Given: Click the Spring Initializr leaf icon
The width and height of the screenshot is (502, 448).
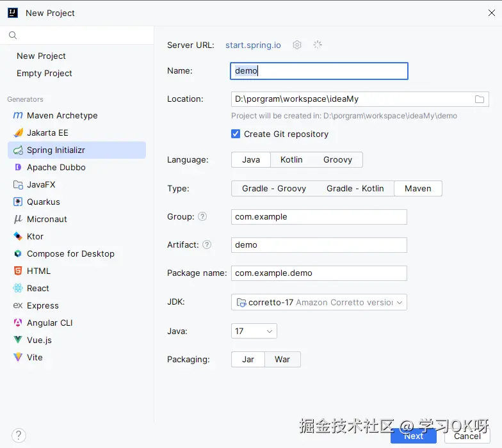Looking at the screenshot, I should 18,150.
